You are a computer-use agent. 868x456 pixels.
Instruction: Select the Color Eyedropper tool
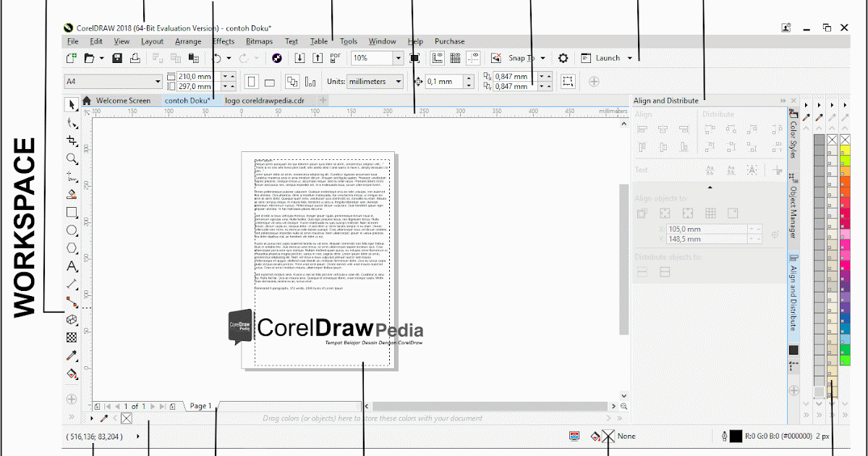[72, 355]
